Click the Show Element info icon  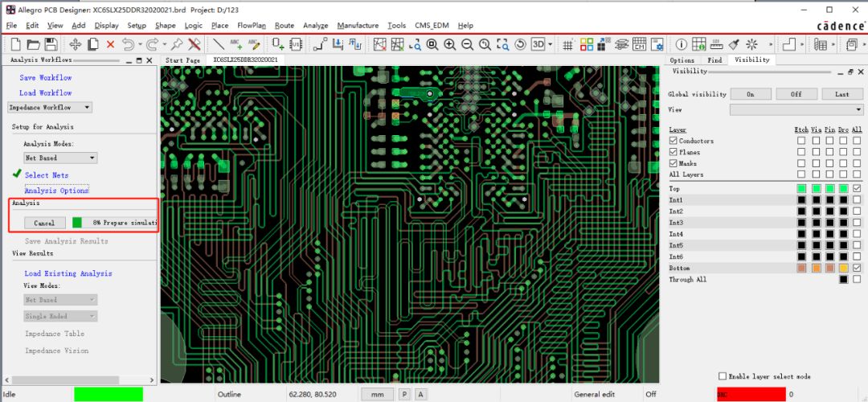pyautogui.click(x=682, y=44)
